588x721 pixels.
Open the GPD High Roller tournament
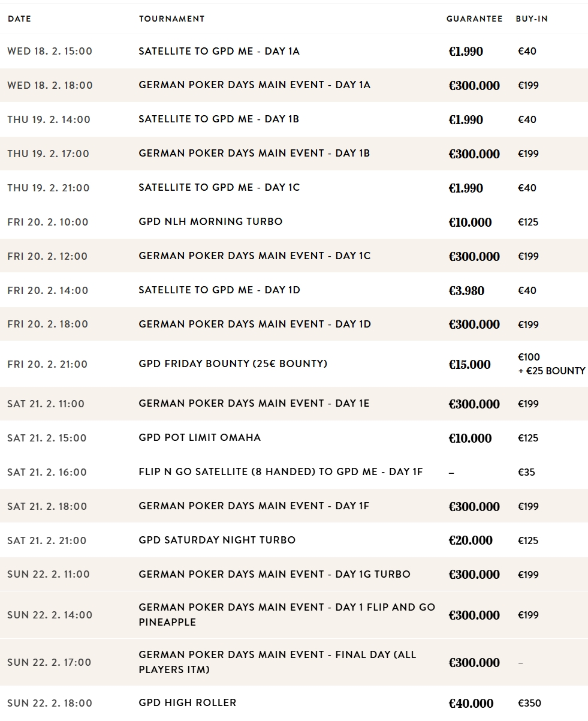point(187,702)
